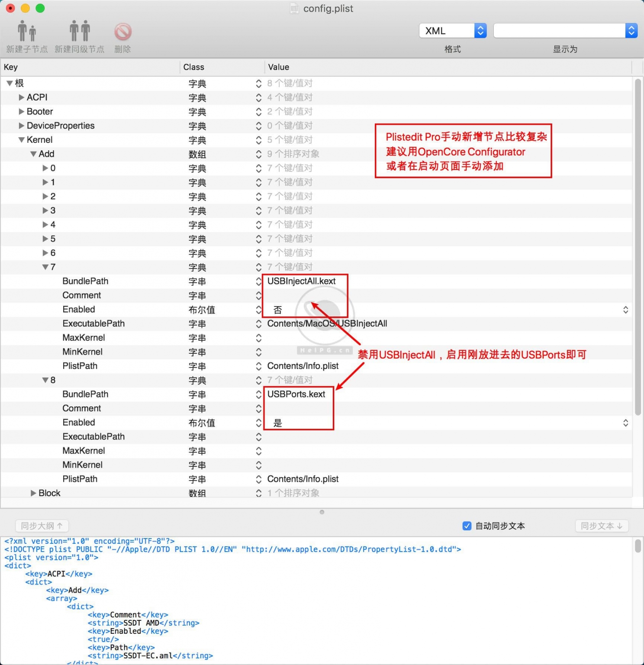
Task: Toggle the 自动同步文本 auto-sync checkbox
Action: click(467, 526)
